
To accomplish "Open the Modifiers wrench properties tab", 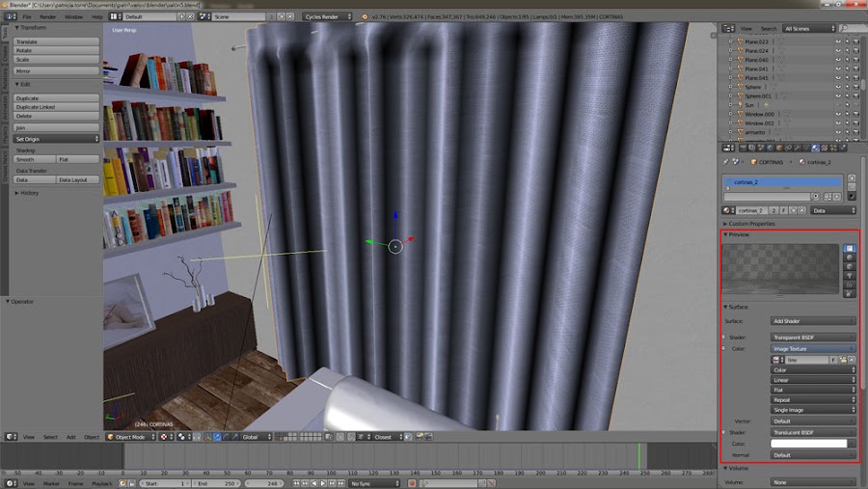I will click(798, 148).
